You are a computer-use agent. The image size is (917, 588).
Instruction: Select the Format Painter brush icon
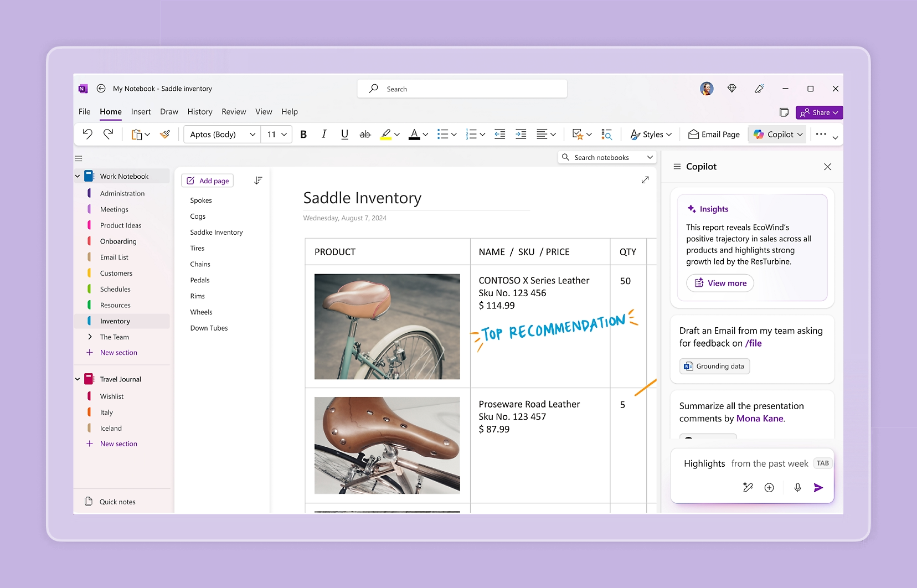coord(165,134)
